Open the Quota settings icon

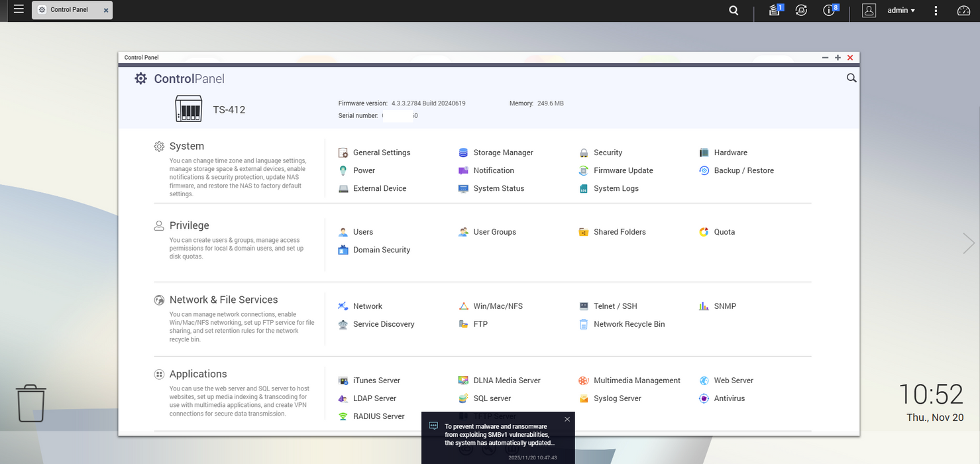704,232
